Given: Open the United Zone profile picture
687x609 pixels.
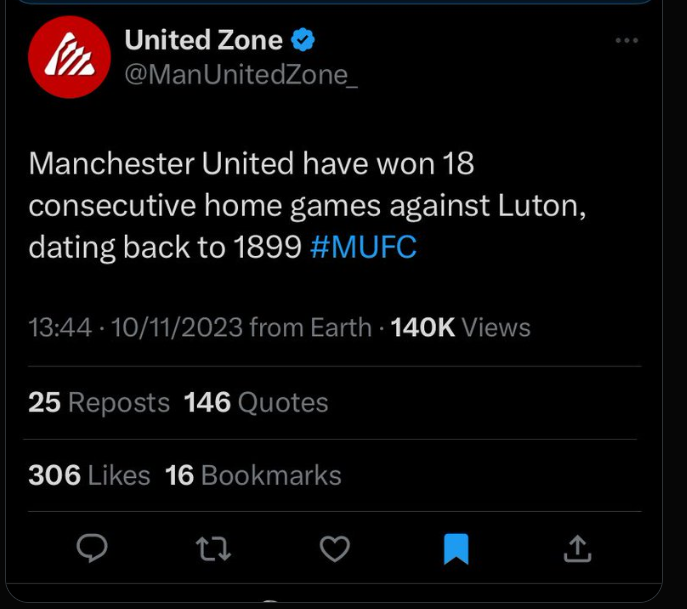Looking at the screenshot, I should (68, 57).
